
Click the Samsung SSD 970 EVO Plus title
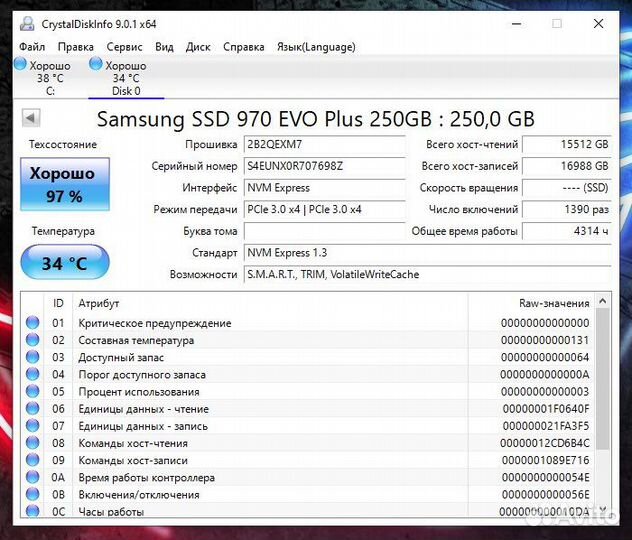[316, 118]
